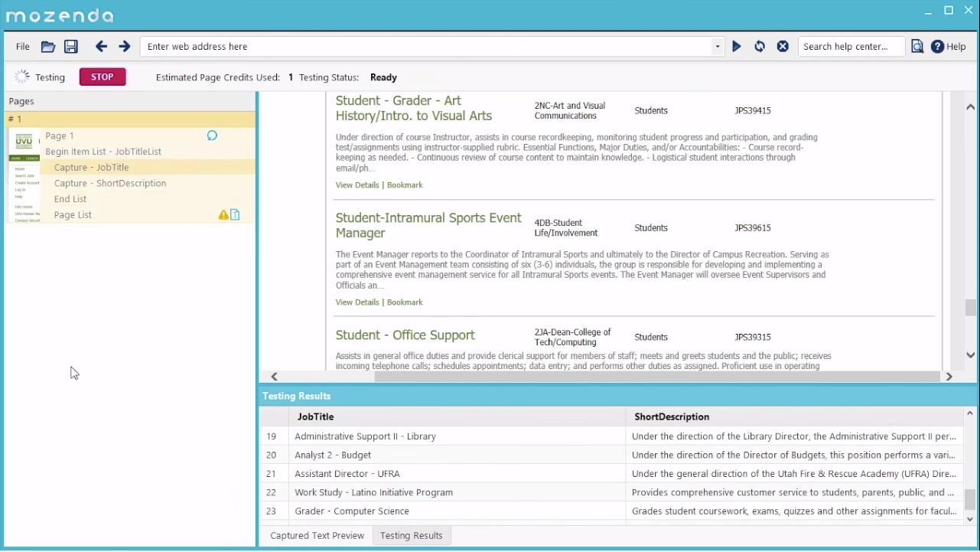Click horizontal scrollbar left arrow
This screenshot has height=552, width=980.
click(274, 377)
